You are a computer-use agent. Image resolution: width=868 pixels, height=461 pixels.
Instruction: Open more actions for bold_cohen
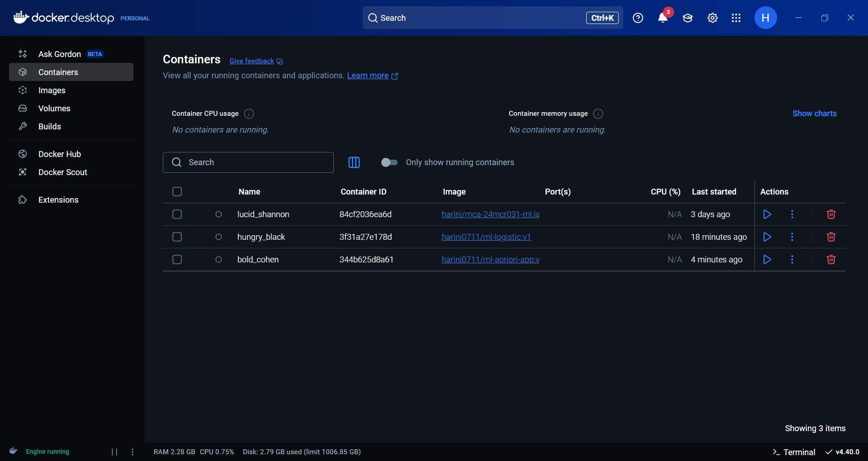pos(792,260)
